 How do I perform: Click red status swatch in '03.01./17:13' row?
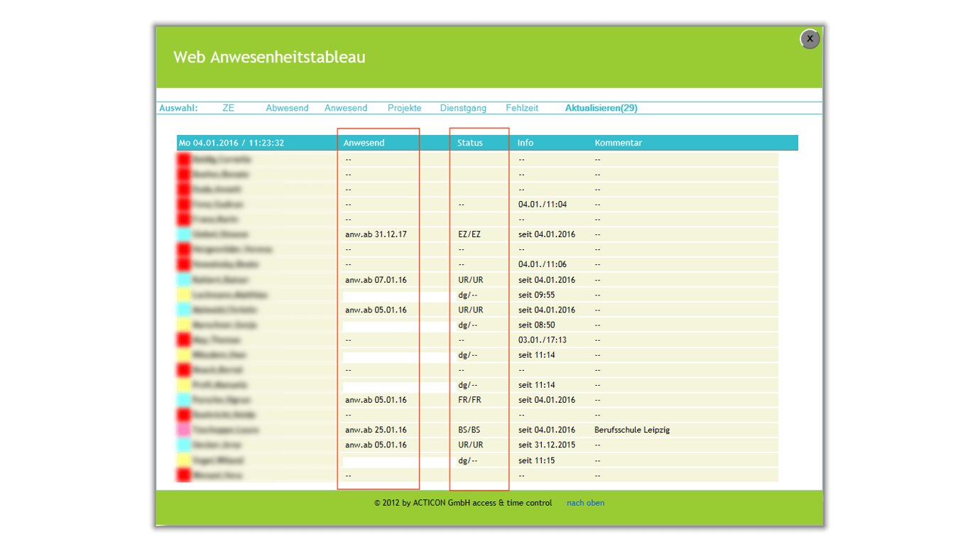[184, 340]
